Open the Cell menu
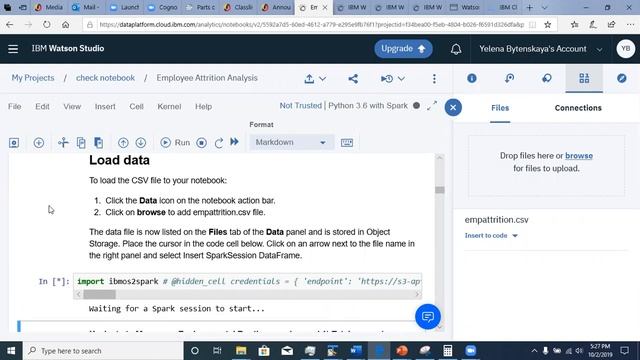The height and width of the screenshot is (360, 640). 136,107
